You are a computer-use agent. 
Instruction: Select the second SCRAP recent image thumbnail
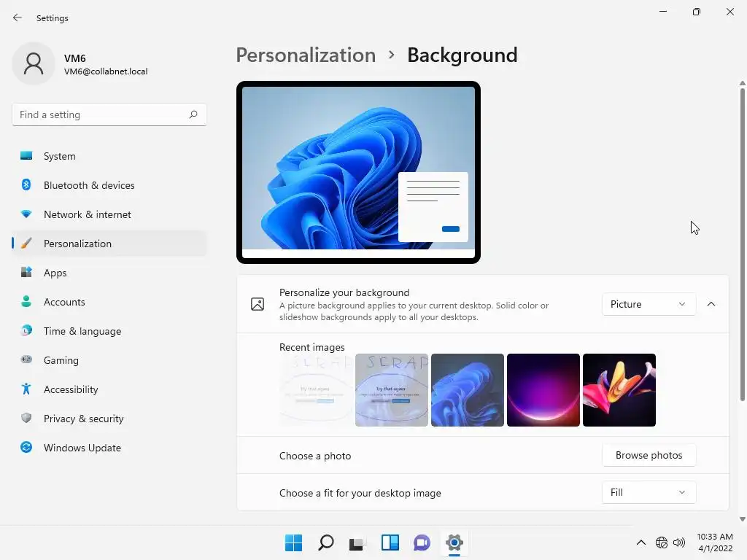[392, 390]
